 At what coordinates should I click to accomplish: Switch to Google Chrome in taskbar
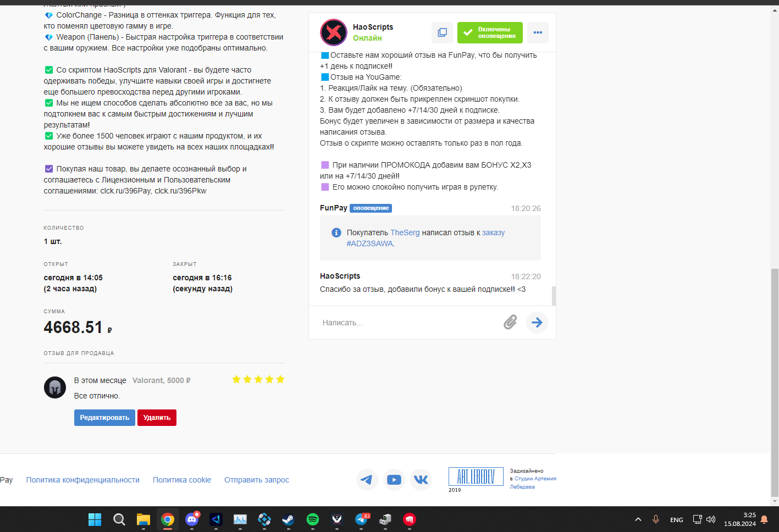[x=168, y=519]
